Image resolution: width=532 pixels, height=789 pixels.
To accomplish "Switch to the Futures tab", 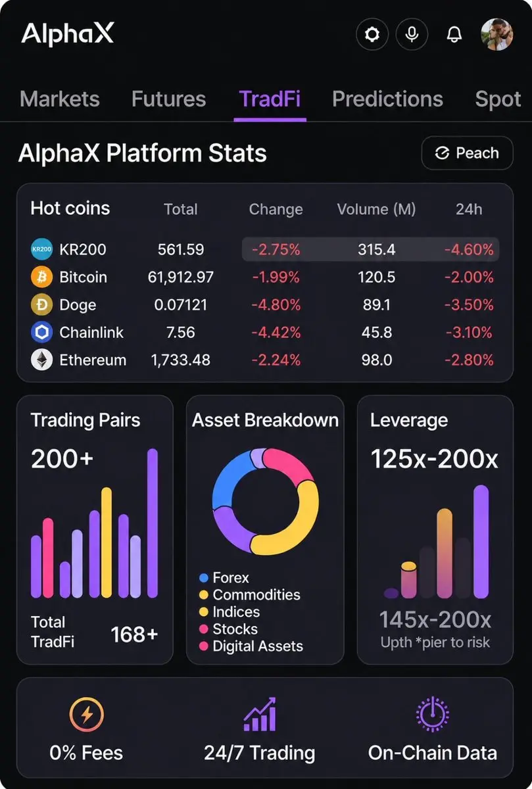I will pos(168,99).
